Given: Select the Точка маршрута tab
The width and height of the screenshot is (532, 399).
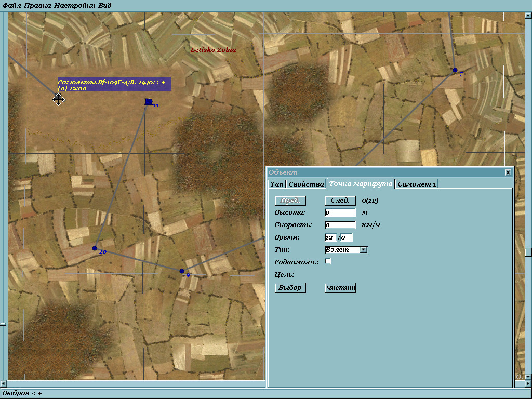Looking at the screenshot, I should point(361,183).
